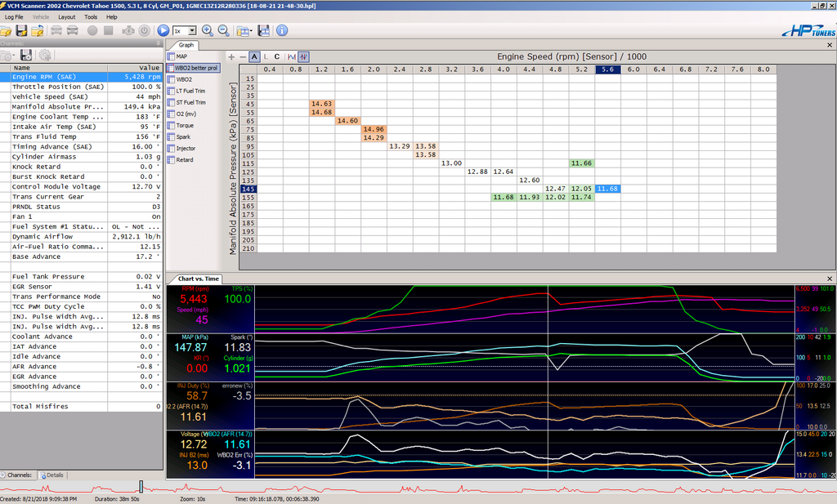Save the log file with the floppy disk icon

[x=21, y=31]
